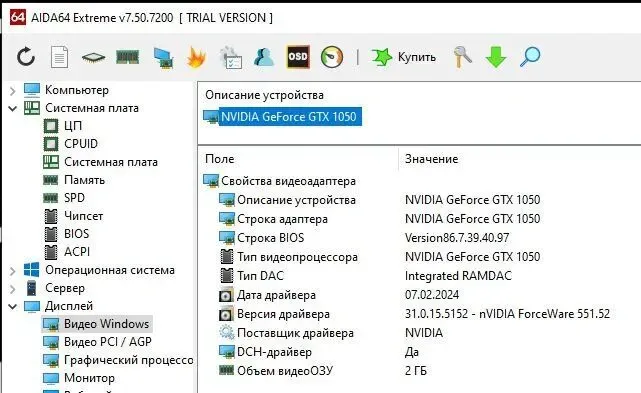Screen dimensions: 641x393
Task: Select Дисплей in the tree
Action: tap(69, 306)
